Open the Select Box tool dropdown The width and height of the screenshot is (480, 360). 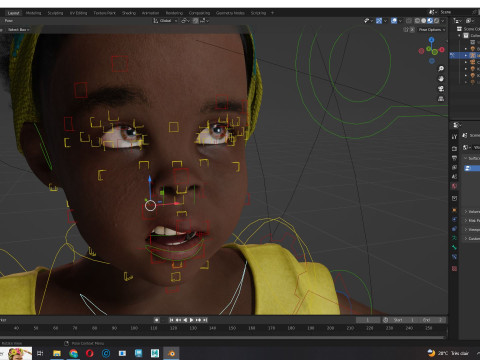[x=18, y=30]
